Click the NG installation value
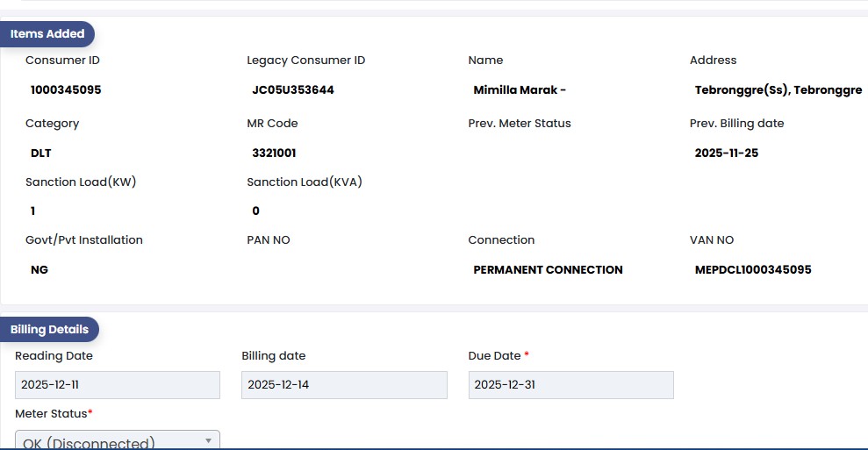The width and height of the screenshot is (868, 450). (x=39, y=270)
